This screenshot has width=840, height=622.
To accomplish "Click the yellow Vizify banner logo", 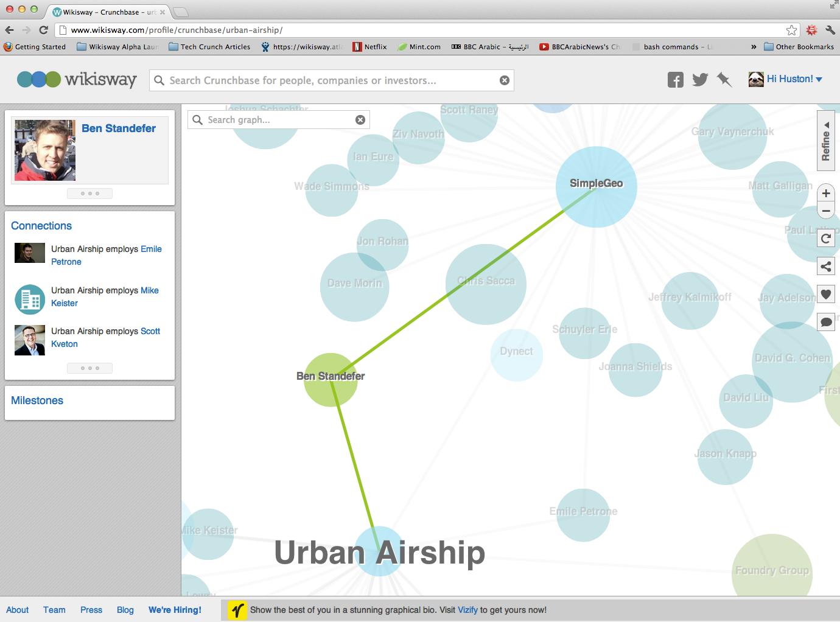I will pyautogui.click(x=237, y=610).
